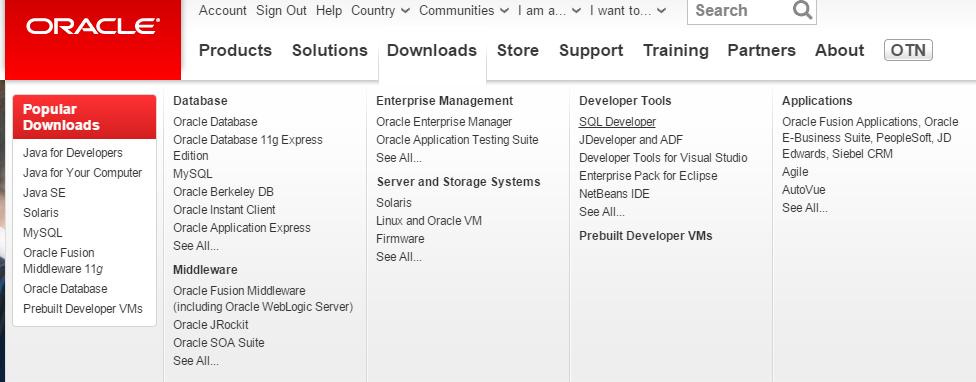Image resolution: width=976 pixels, height=382 pixels.
Task: Click the Applications section heading
Action: click(817, 101)
